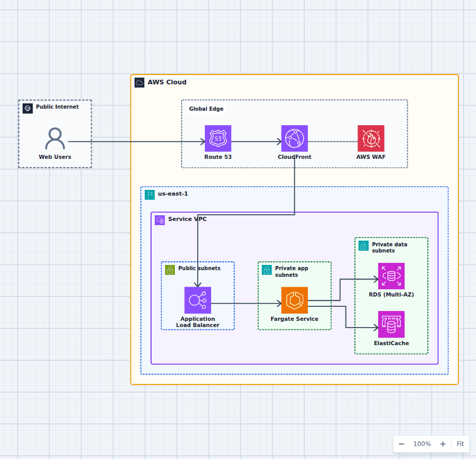This screenshot has height=459, width=476.
Task: Select the Load Balancer to Fargate arrow
Action: pos(246,303)
